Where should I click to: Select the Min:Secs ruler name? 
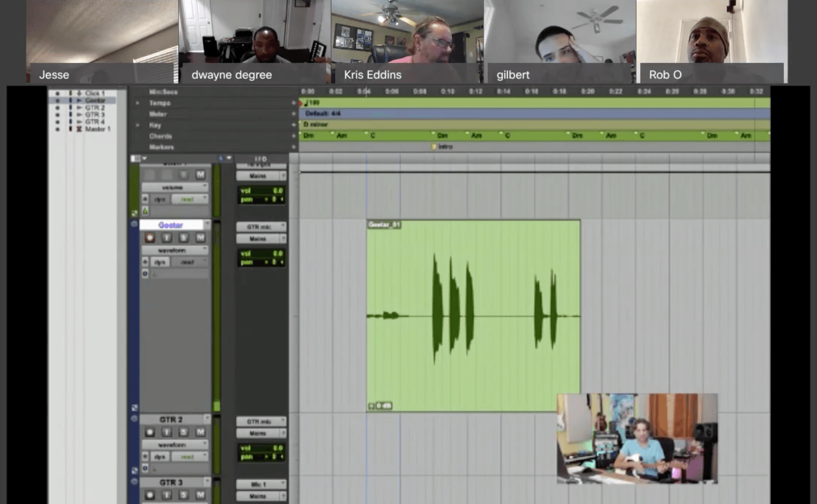pyautogui.click(x=163, y=92)
